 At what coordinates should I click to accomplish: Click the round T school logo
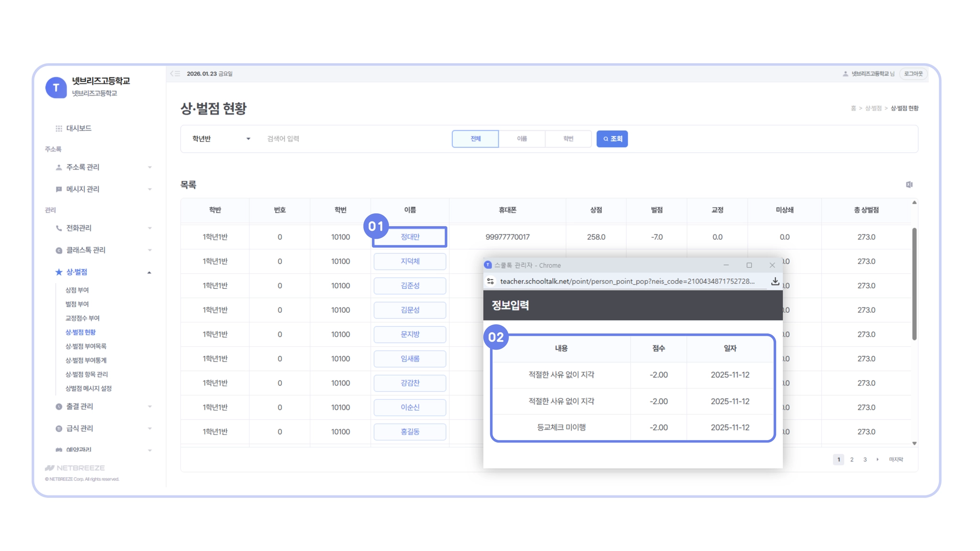tap(56, 88)
